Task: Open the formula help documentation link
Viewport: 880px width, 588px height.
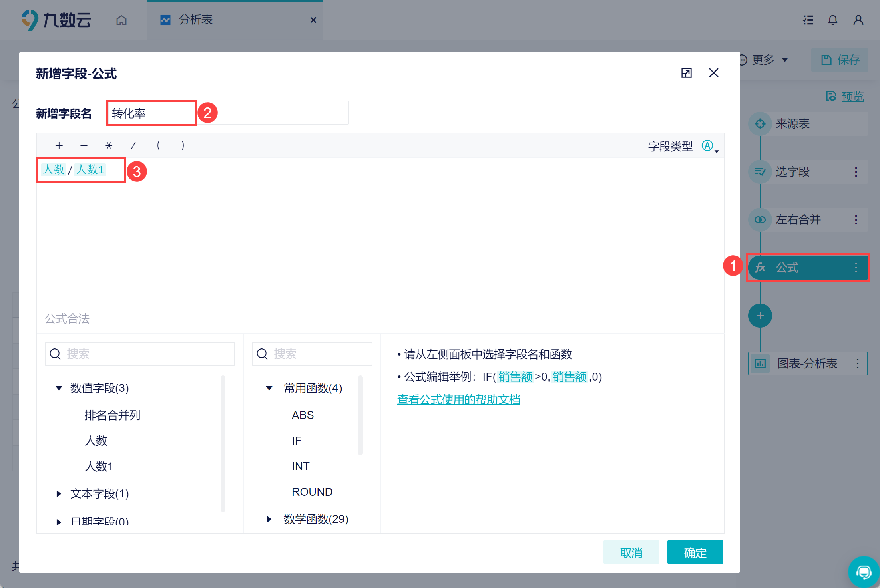Action: click(458, 399)
